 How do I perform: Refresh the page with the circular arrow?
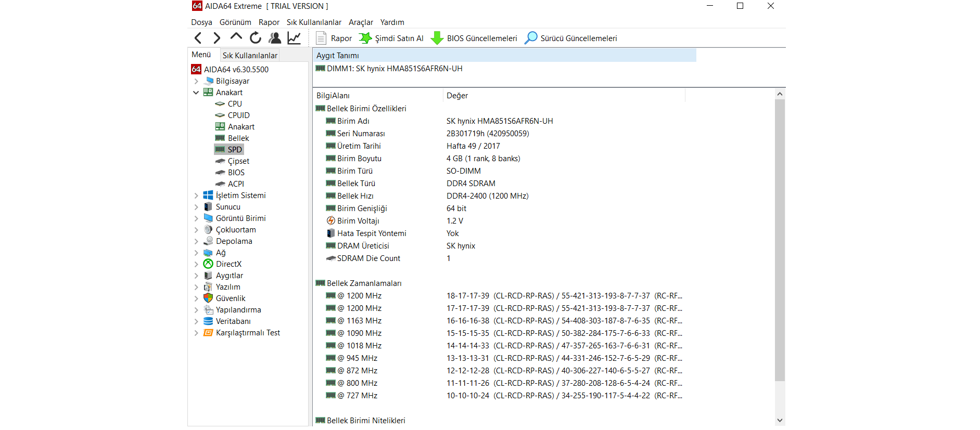(x=255, y=38)
